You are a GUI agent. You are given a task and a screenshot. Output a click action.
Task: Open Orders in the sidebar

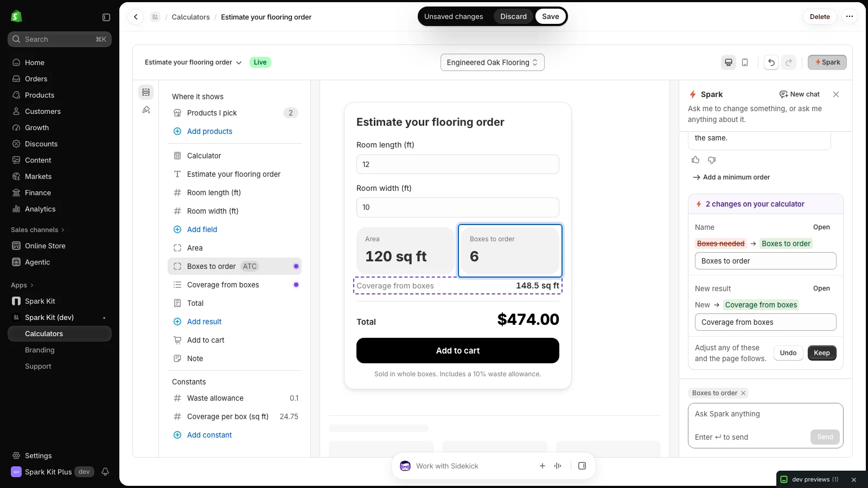point(60,79)
